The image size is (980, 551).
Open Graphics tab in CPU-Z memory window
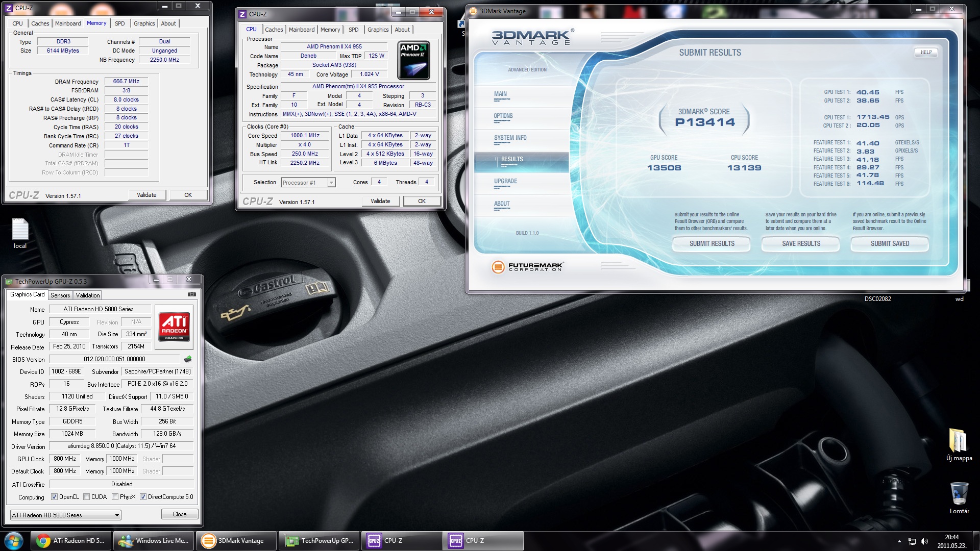(x=144, y=23)
